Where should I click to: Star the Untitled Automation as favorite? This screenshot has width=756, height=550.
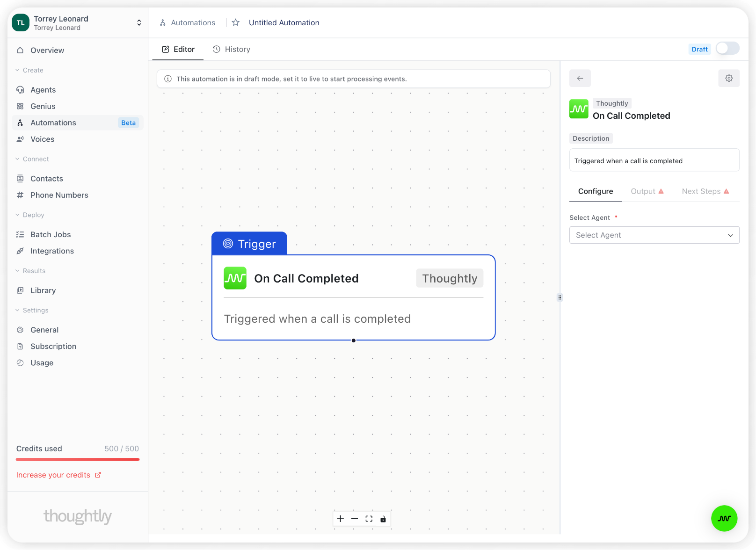coord(236,22)
